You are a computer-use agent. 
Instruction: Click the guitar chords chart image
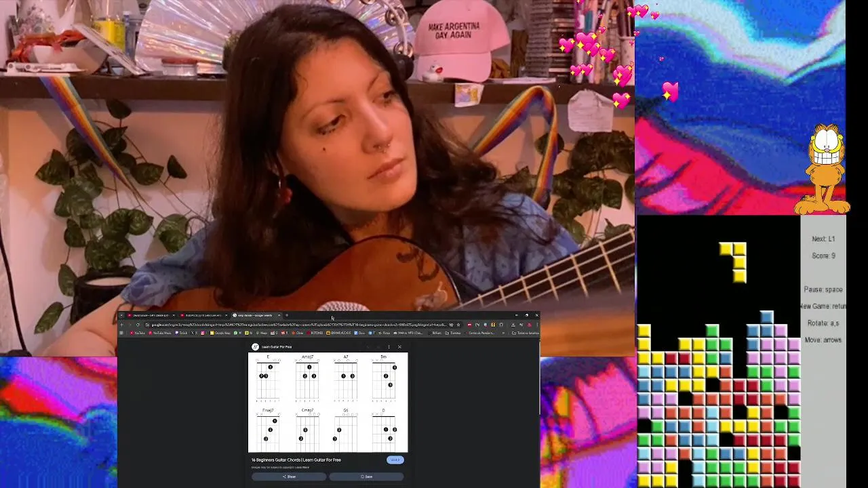[x=328, y=402]
